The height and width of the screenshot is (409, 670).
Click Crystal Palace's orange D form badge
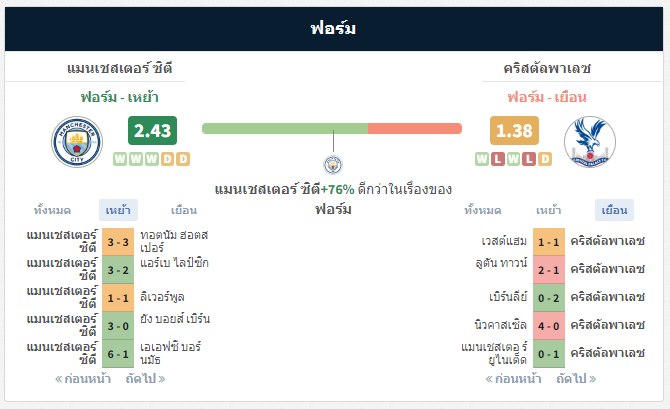545,159
